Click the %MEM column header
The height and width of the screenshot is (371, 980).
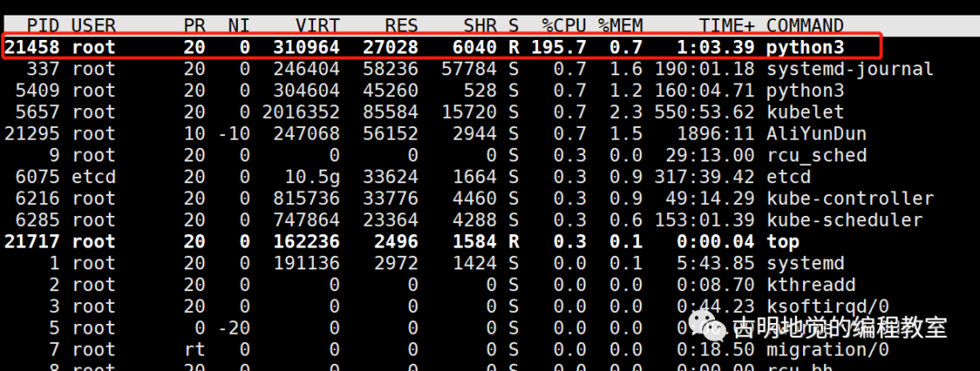(x=620, y=25)
